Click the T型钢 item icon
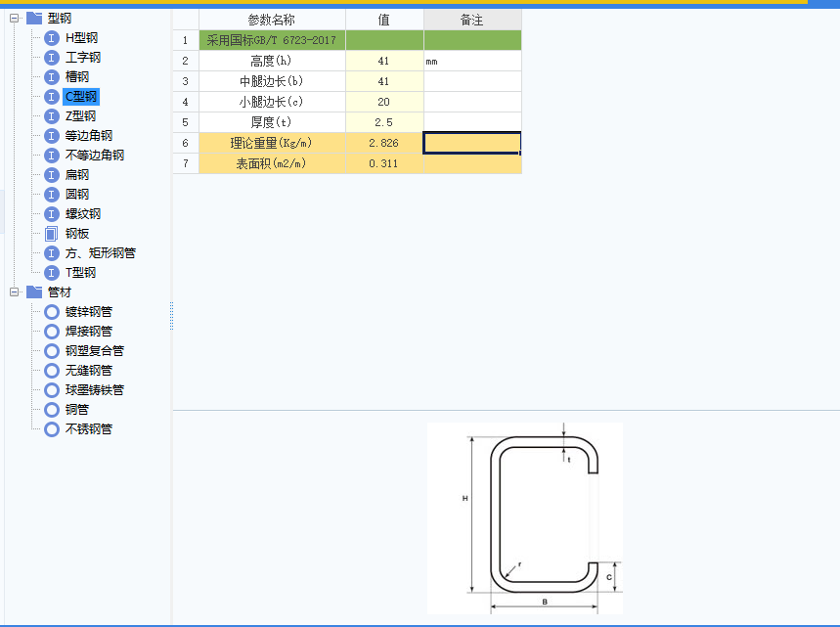Image resolution: width=840 pixels, height=627 pixels. coord(51,272)
